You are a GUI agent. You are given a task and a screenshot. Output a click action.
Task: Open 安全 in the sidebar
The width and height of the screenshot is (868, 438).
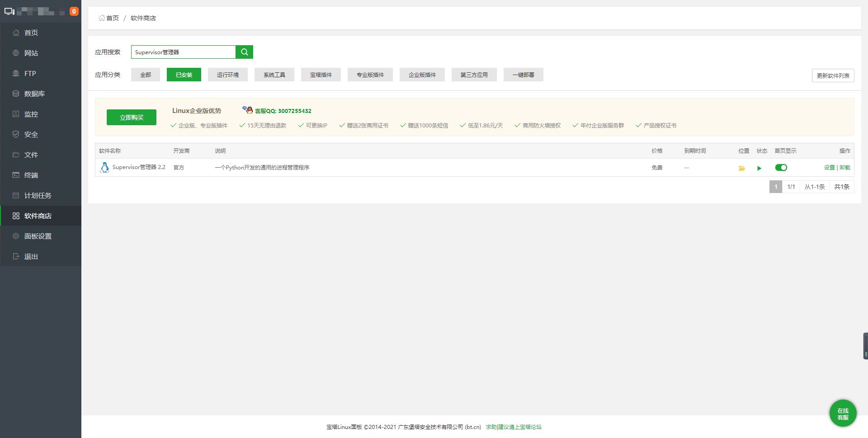pos(41,134)
